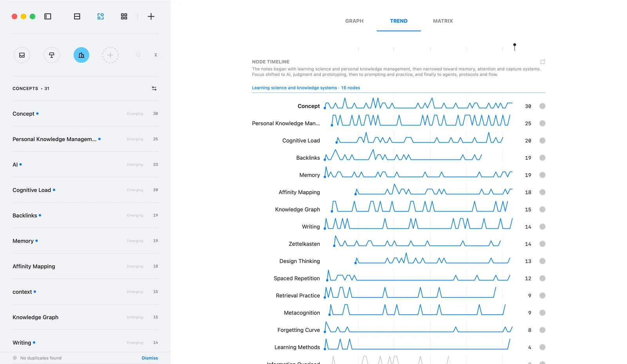627x364 pixels.
Task: Toggle the circle on the Concept trend row
Action: (x=542, y=106)
